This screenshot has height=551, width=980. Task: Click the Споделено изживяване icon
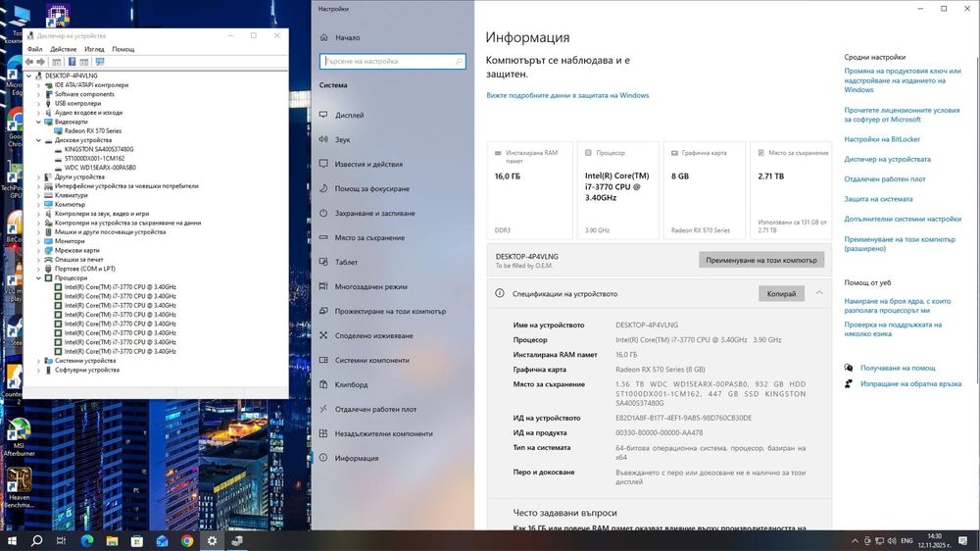(x=323, y=335)
